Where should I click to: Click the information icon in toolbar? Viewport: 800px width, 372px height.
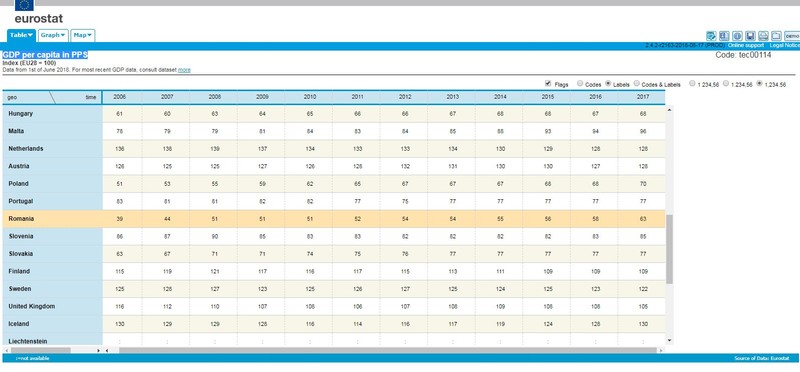pos(737,36)
